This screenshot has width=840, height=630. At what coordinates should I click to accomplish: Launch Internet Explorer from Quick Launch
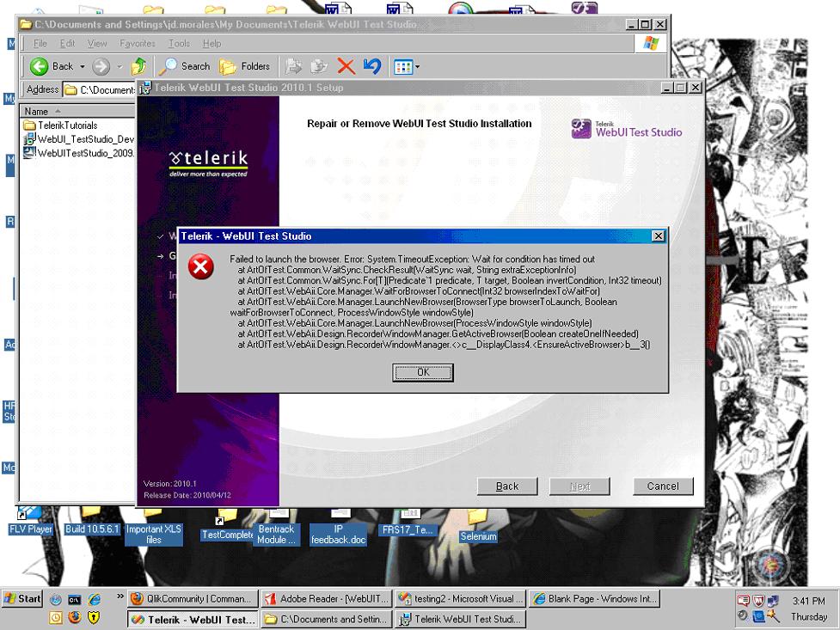95,599
